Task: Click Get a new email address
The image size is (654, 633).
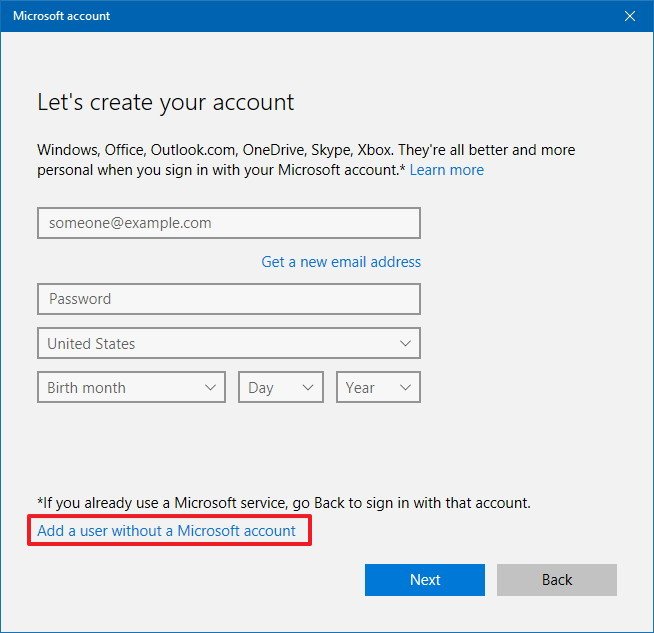Action: (341, 262)
